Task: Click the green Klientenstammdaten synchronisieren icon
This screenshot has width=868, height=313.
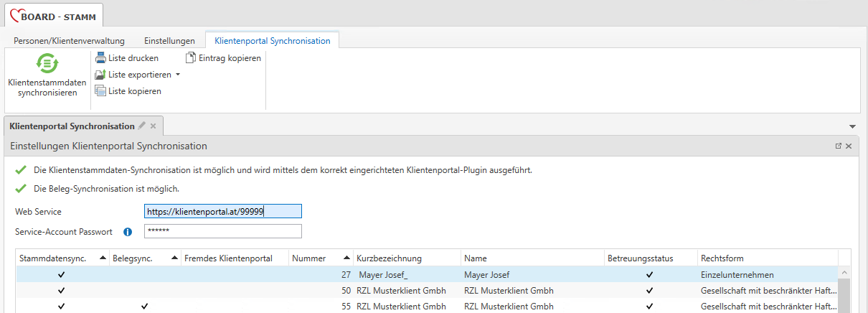Action: pyautogui.click(x=47, y=64)
